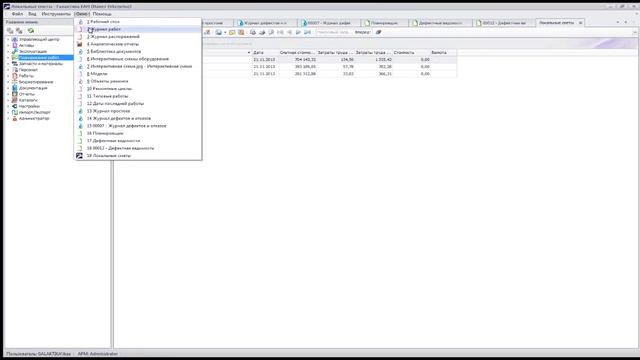Select Работы in the navigation tree
This screenshot has height=360, width=640.
26,76
